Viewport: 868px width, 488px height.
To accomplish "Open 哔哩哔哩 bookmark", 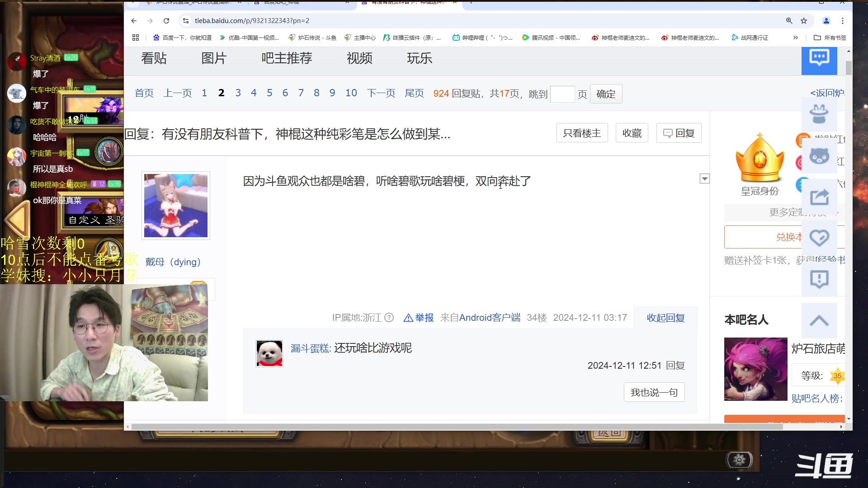I will click(482, 38).
